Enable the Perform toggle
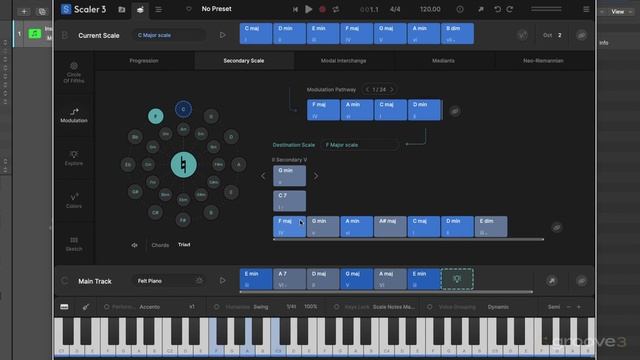Viewport: 640px width, 360px height. pos(107,307)
